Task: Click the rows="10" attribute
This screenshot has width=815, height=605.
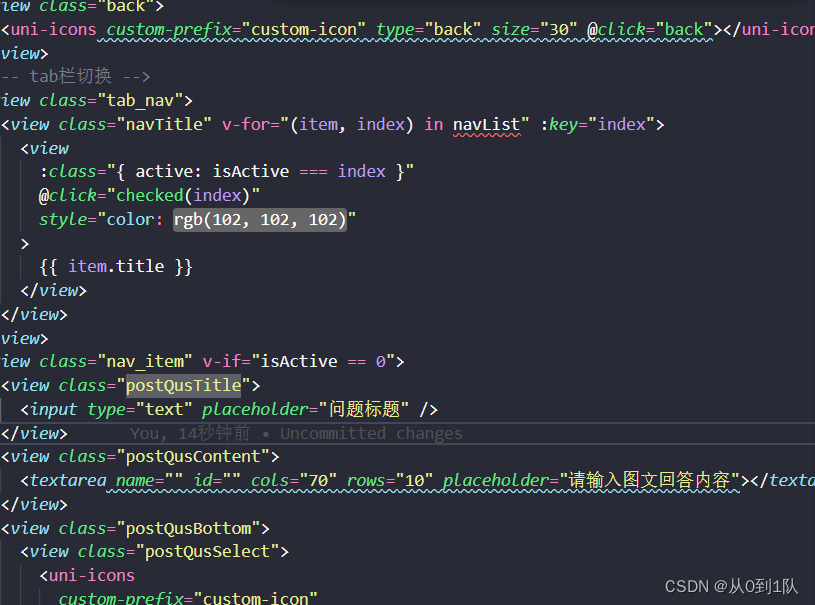Action: [390, 480]
